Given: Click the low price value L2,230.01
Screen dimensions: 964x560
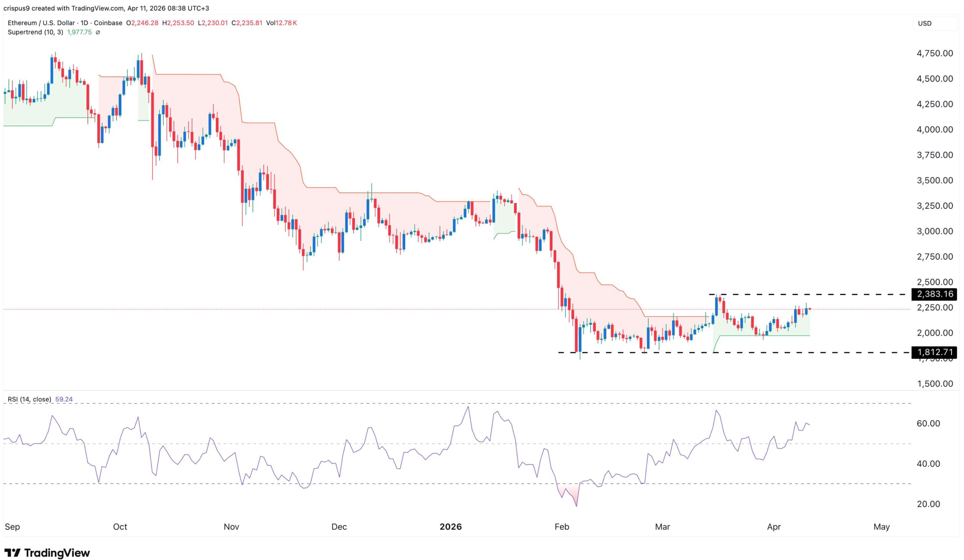Looking at the screenshot, I should pyautogui.click(x=213, y=23).
